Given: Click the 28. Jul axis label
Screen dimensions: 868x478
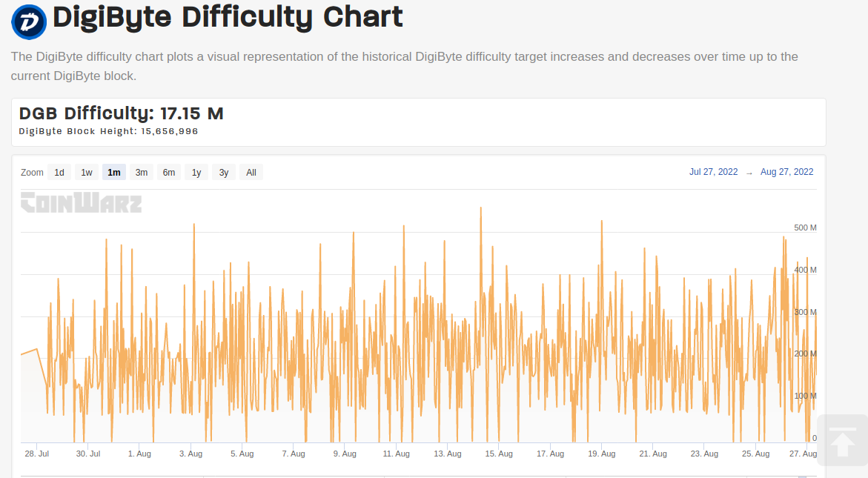Looking at the screenshot, I should click(36, 454).
